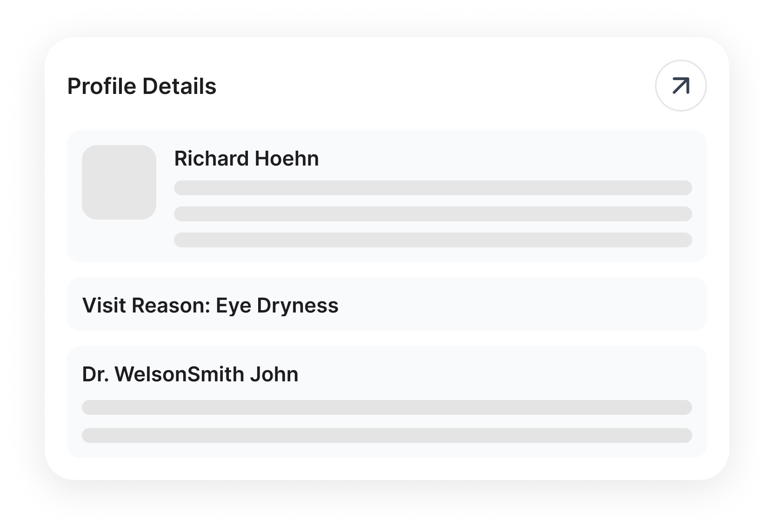Select the Richard Hoehn patient name
The width and height of the screenshot is (774, 532).
point(246,159)
